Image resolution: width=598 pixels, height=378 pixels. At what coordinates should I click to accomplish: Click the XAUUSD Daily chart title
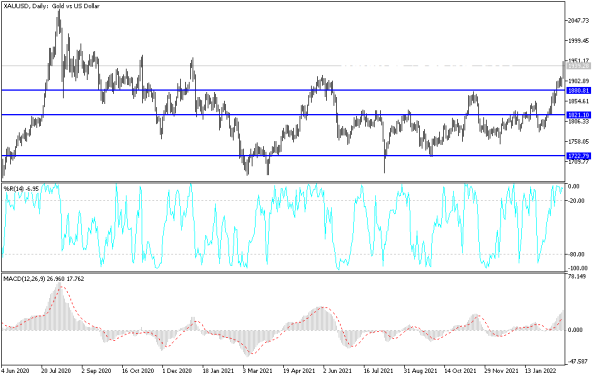coord(51,6)
